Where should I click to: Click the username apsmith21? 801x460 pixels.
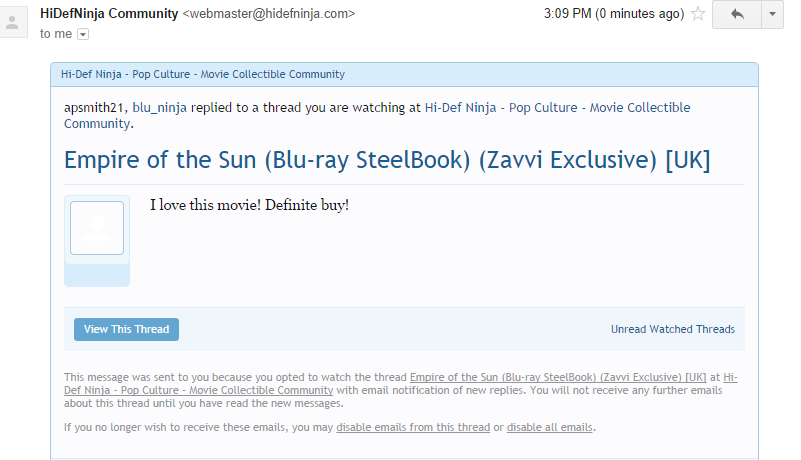pyautogui.click(x=93, y=108)
